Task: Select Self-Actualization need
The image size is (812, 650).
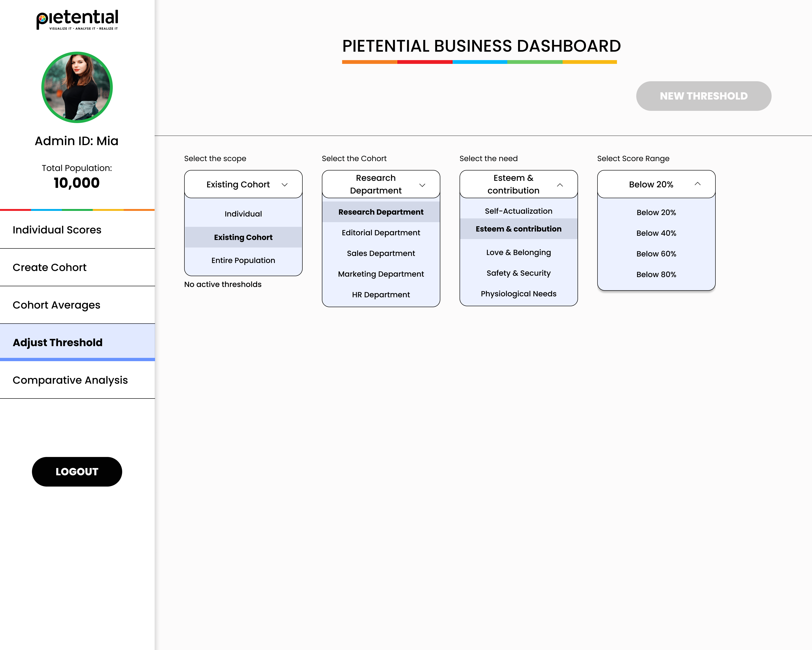Action: point(519,211)
